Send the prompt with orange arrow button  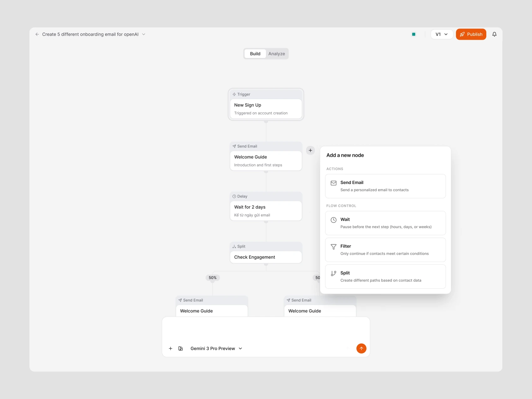361,349
